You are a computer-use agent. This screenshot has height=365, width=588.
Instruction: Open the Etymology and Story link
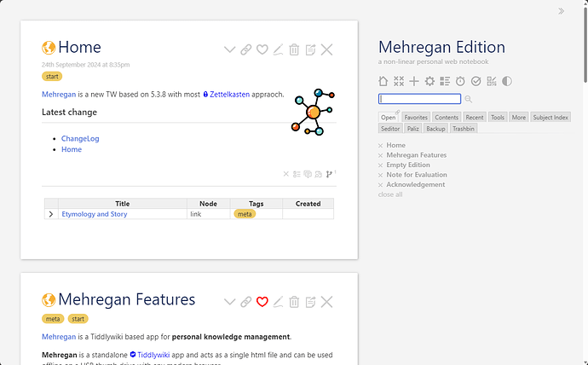pyautogui.click(x=95, y=214)
